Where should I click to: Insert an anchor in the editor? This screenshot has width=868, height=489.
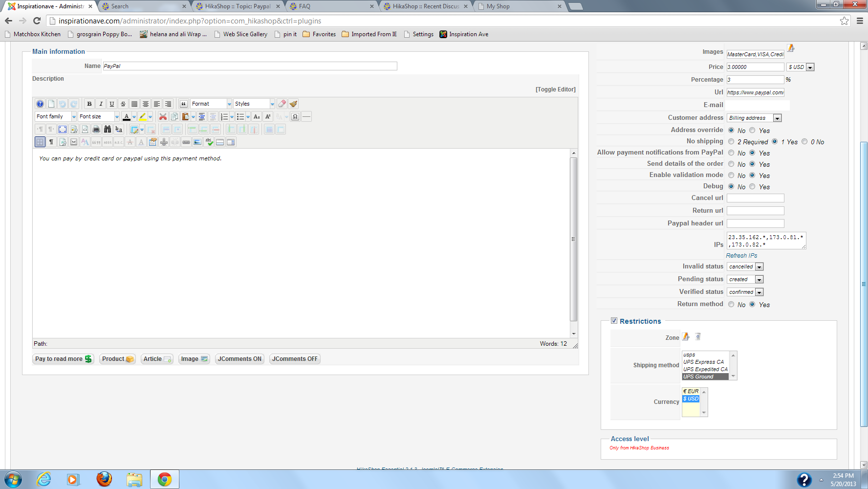[164, 142]
